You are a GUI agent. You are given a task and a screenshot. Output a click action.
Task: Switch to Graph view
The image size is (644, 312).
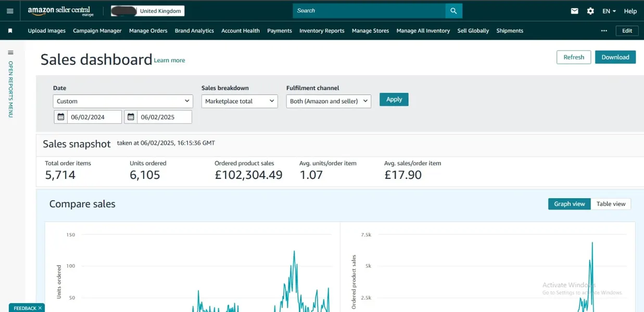click(570, 204)
